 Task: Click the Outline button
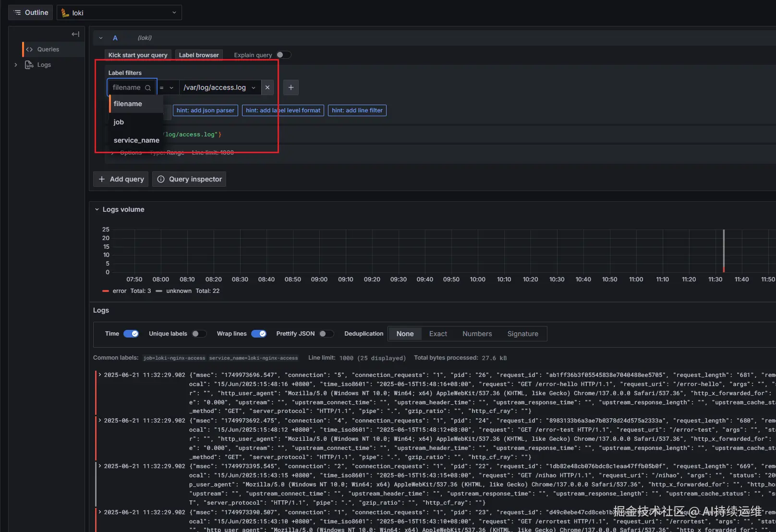click(30, 12)
